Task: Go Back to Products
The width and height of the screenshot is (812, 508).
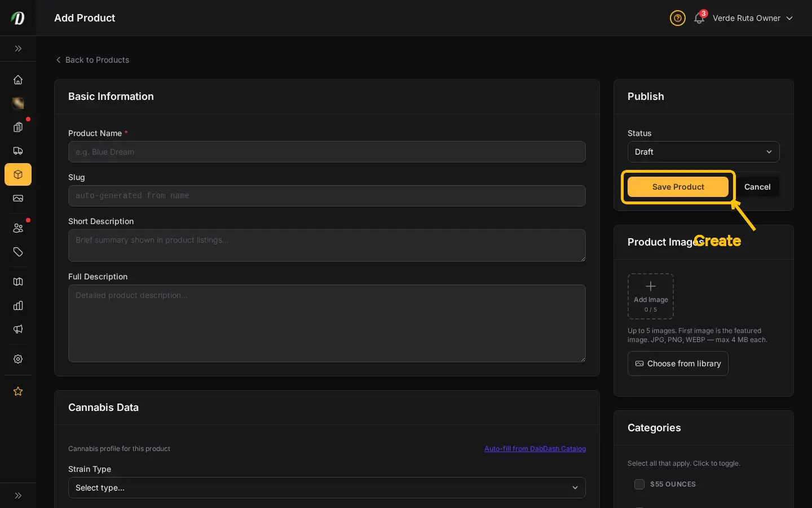Action: (x=92, y=60)
